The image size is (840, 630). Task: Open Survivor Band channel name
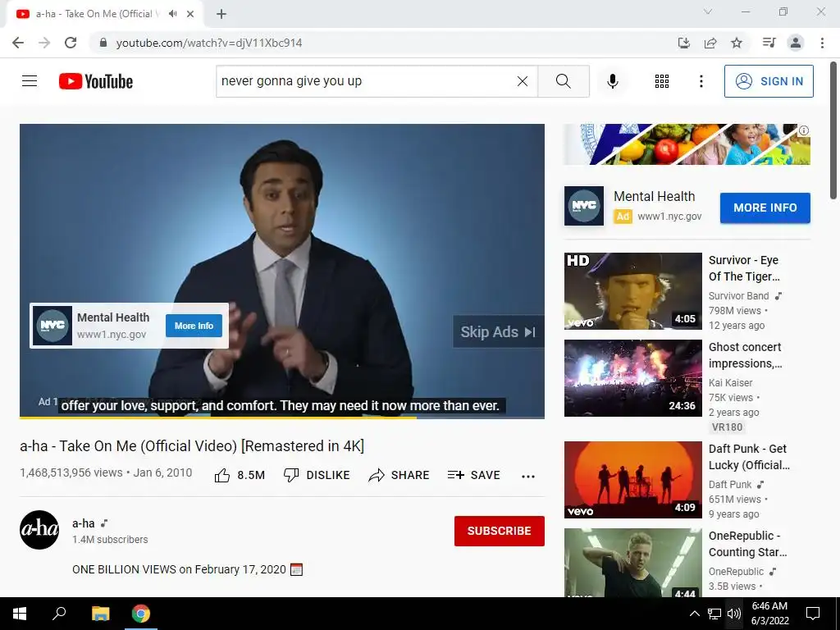click(739, 295)
